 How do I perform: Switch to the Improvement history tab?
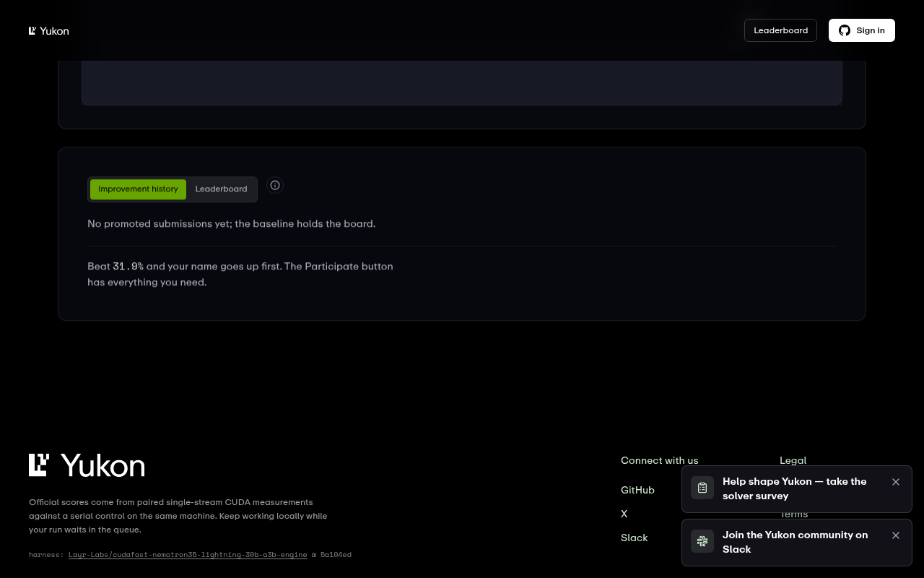pos(138,189)
